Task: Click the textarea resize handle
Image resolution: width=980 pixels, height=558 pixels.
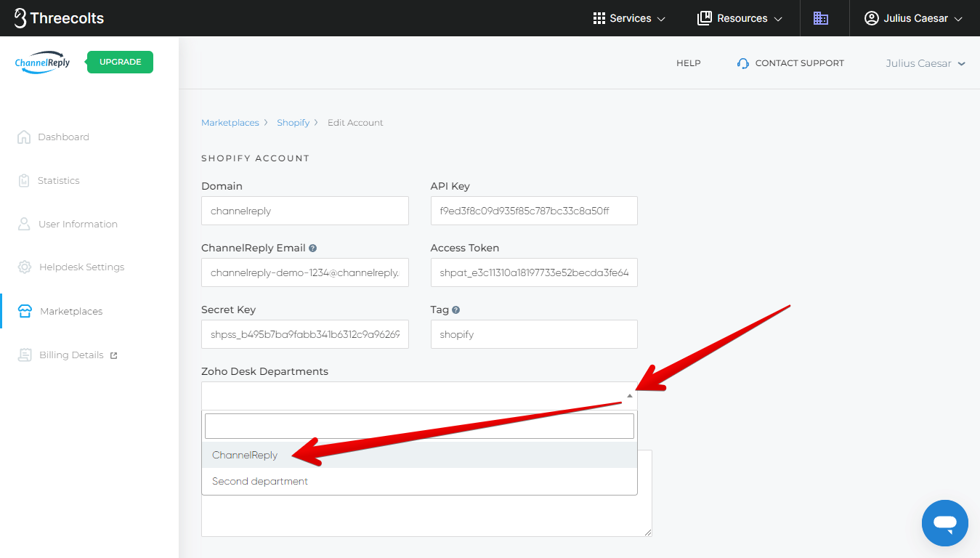Action: (x=648, y=533)
